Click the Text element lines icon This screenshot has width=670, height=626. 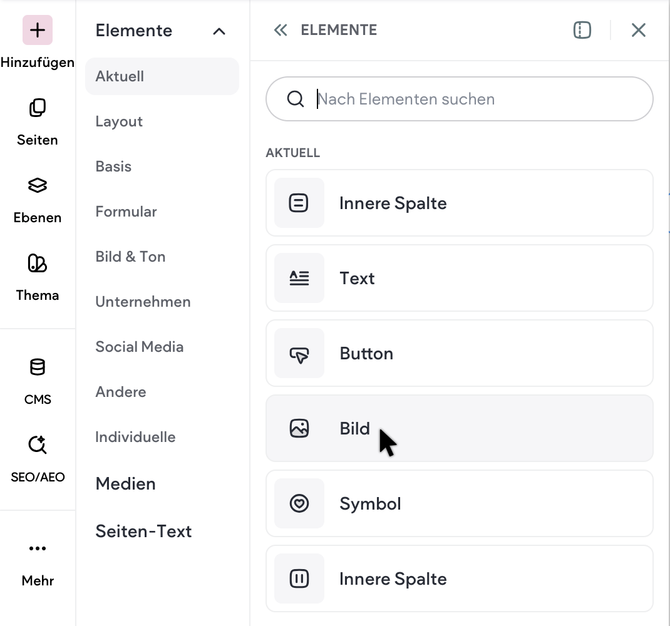tap(299, 278)
